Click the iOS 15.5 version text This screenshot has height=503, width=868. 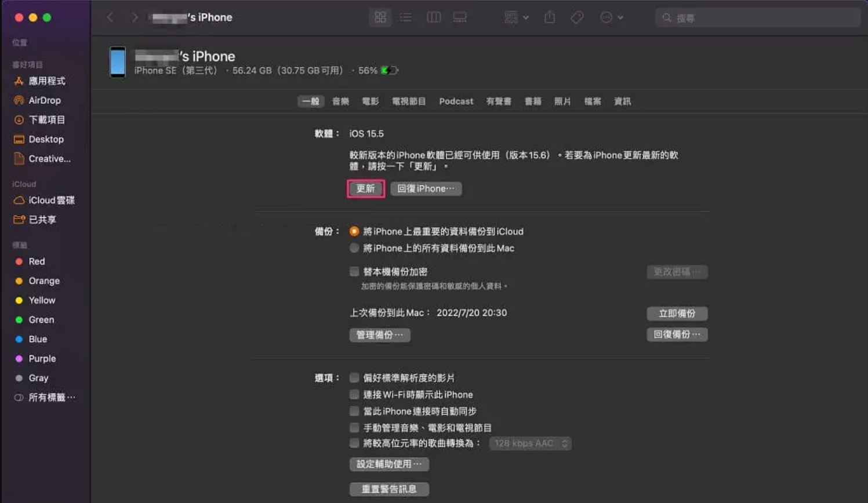tap(366, 134)
